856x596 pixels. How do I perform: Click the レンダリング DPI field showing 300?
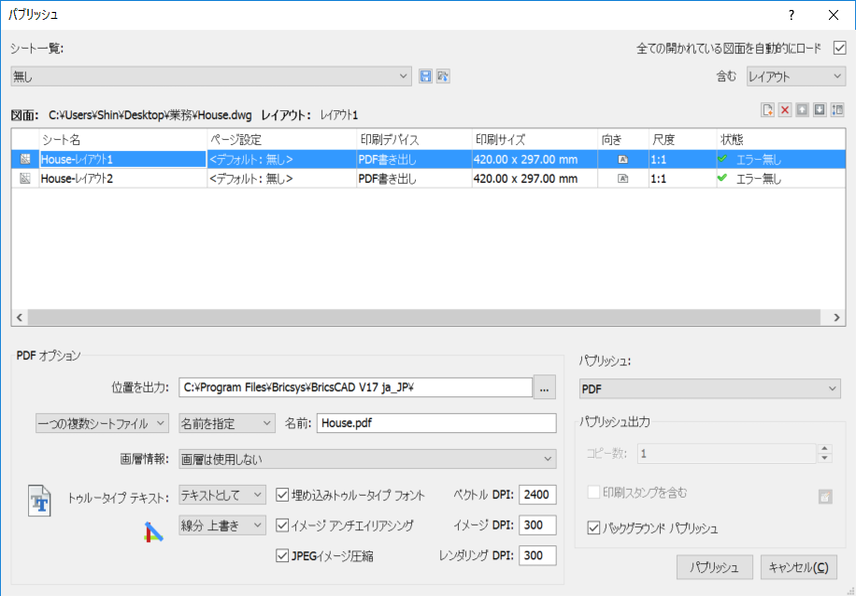pos(538,556)
